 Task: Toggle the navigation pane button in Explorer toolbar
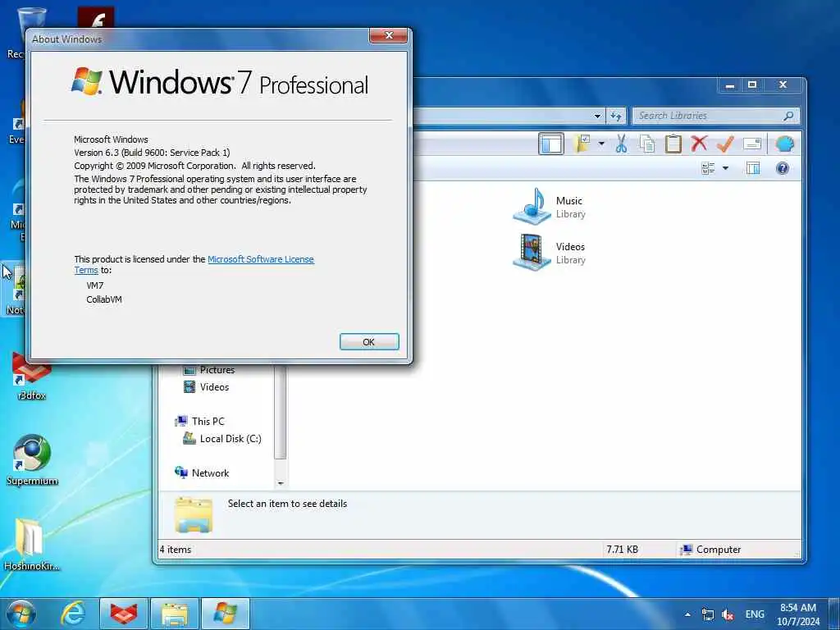[550, 144]
